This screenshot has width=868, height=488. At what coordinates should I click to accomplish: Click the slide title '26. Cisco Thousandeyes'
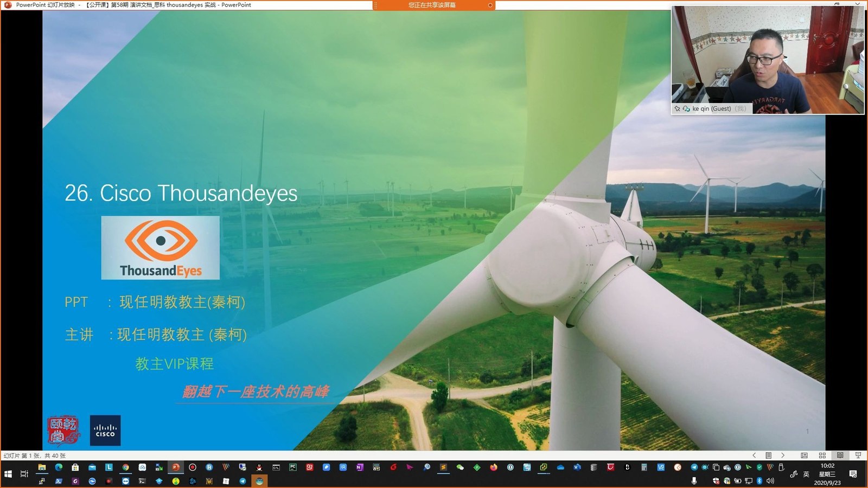(x=181, y=193)
